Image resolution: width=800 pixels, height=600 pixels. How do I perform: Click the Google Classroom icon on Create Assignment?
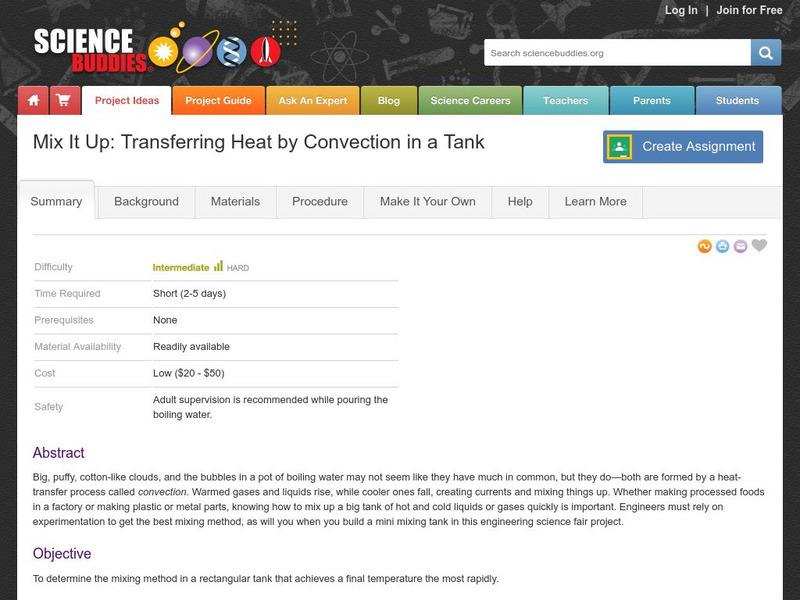click(x=622, y=146)
